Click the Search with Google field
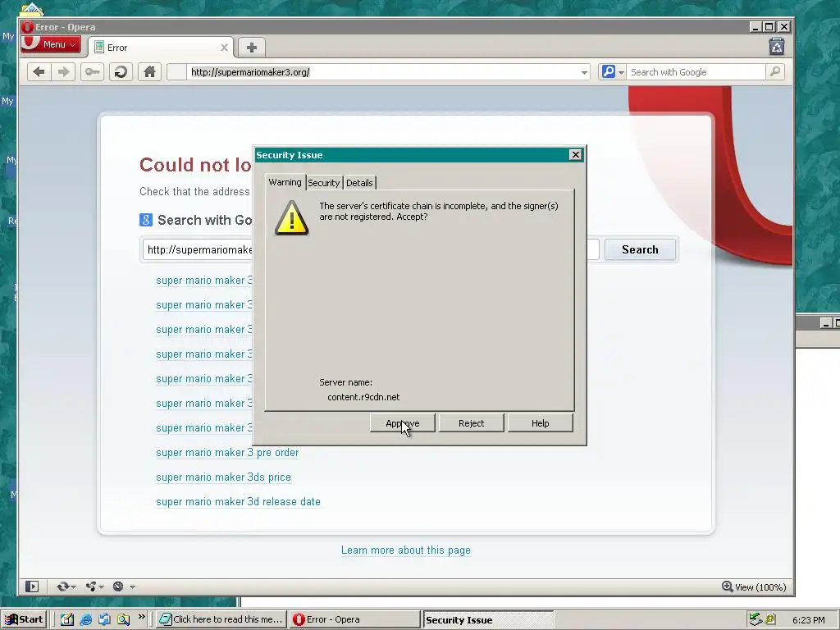The height and width of the screenshot is (630, 840). click(696, 72)
